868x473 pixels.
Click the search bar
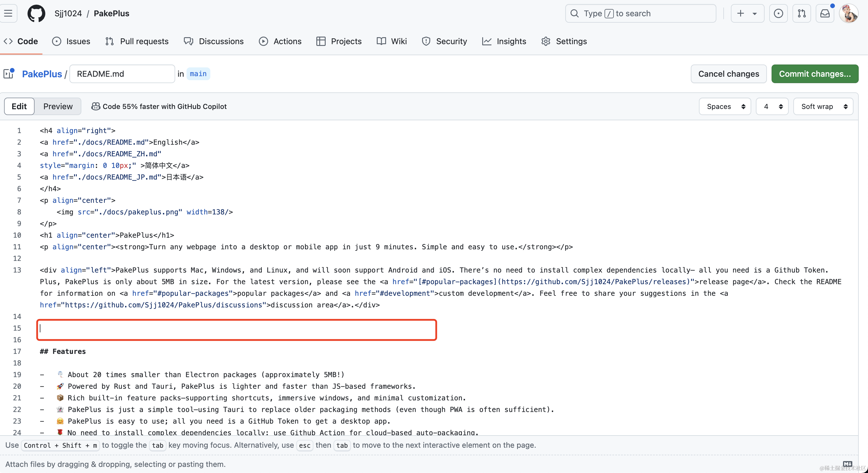640,13
